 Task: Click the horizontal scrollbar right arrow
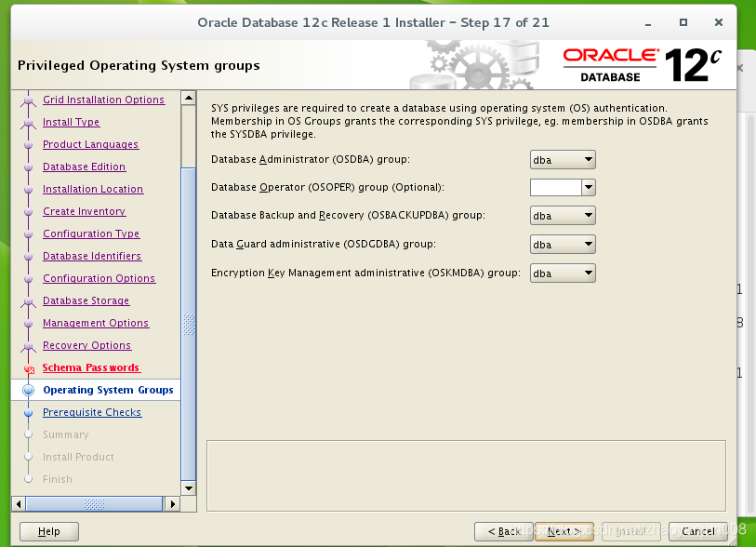pos(173,504)
